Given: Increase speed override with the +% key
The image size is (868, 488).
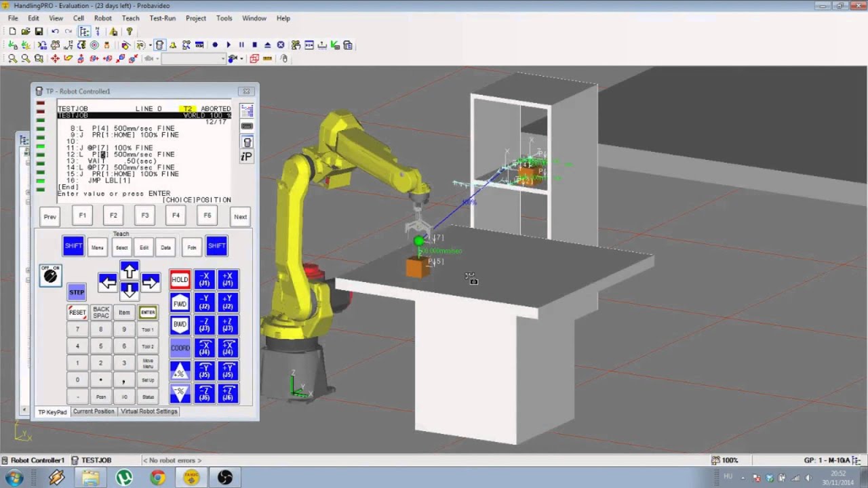Looking at the screenshot, I should point(180,371).
